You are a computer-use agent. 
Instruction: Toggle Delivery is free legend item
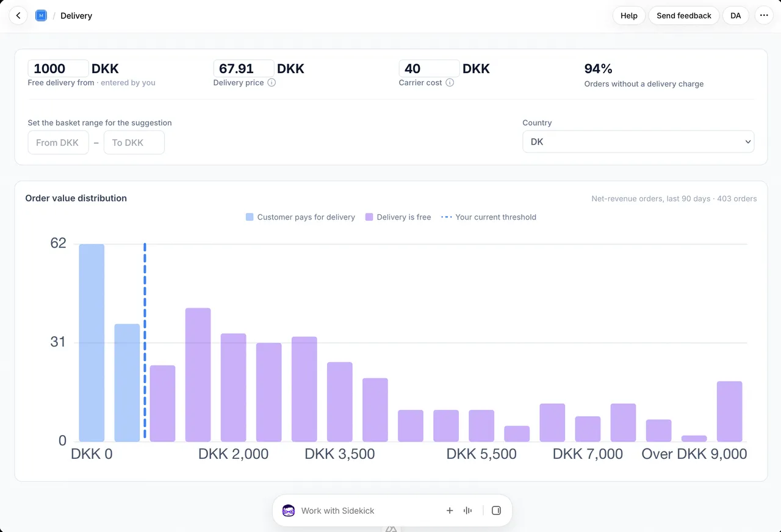pyautogui.click(x=398, y=217)
